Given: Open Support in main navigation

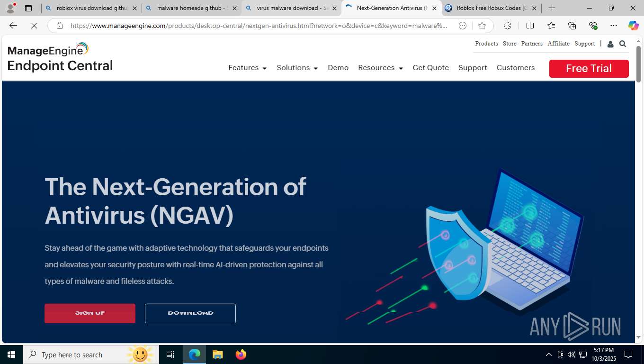Looking at the screenshot, I should [473, 68].
